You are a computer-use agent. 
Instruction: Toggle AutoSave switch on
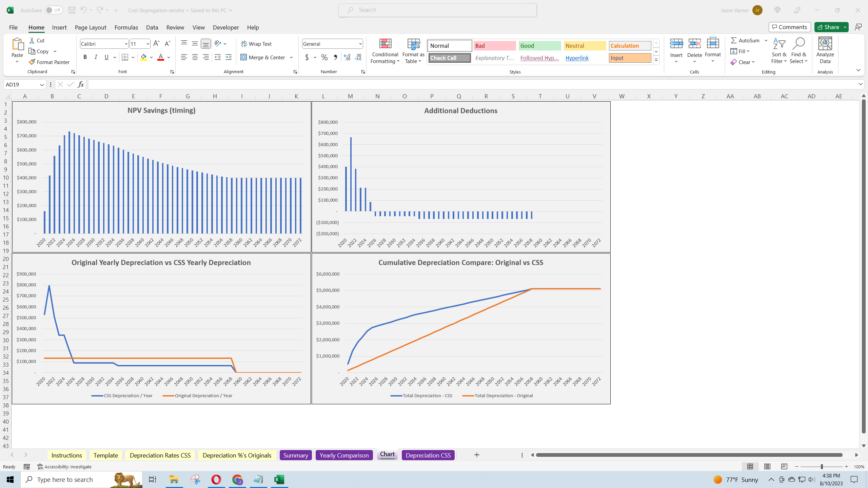[x=54, y=10]
